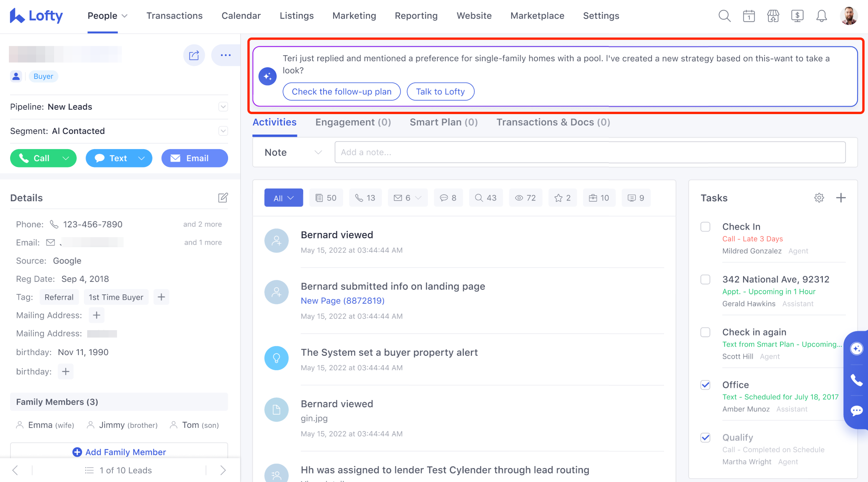Image resolution: width=868 pixels, height=482 pixels.
Task: Switch to the Smart Plan tab
Action: (x=443, y=122)
